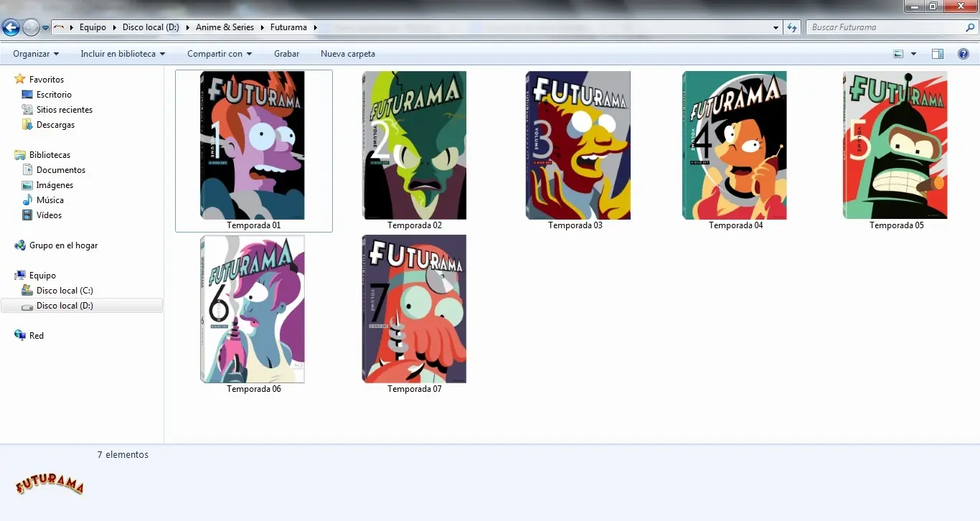Viewport: 980px width, 521px height.
Task: Select Equipo in the navigation pane
Action: click(42, 276)
